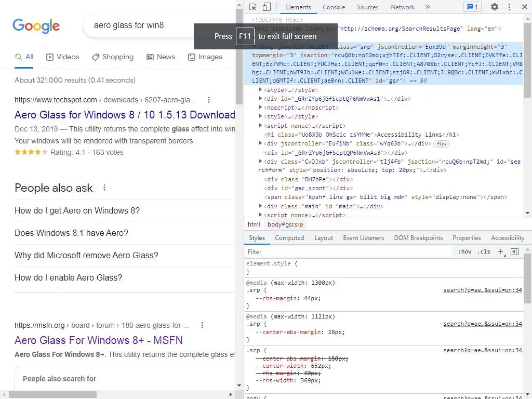Open Aero Glass for Windows 8 / 10 Download link
This screenshot has height=399, width=532.
[x=125, y=115]
